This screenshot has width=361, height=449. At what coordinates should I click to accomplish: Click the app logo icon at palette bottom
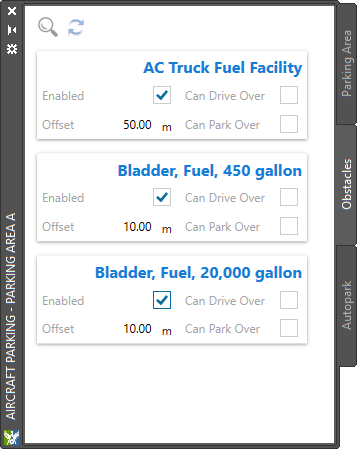11,438
